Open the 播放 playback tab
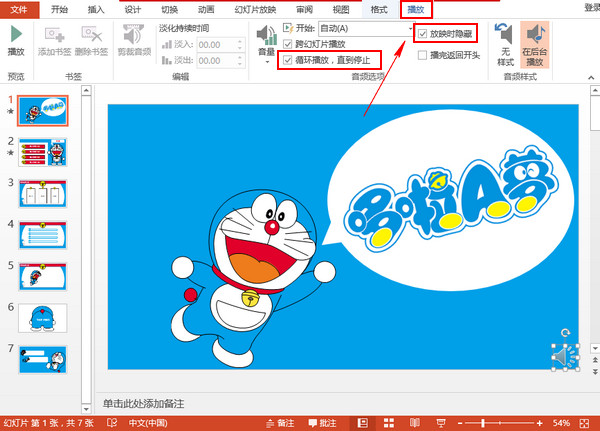600x431 pixels. click(416, 10)
